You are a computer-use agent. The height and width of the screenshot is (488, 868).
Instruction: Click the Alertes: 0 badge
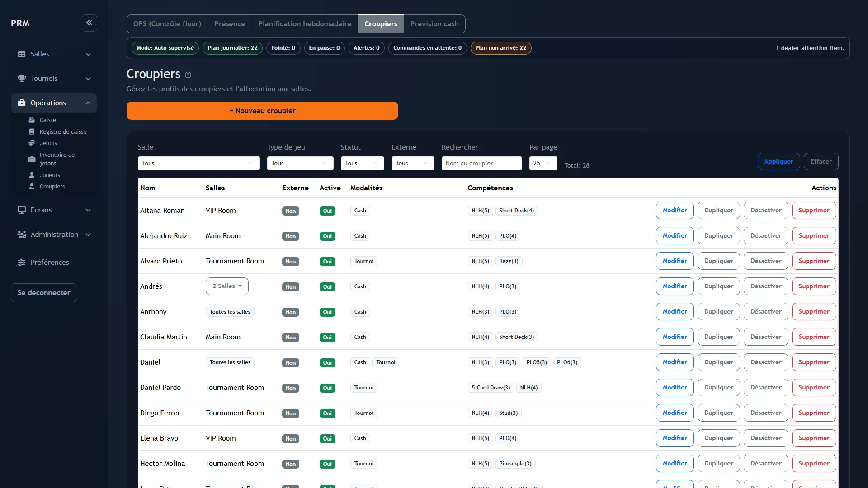coord(367,48)
